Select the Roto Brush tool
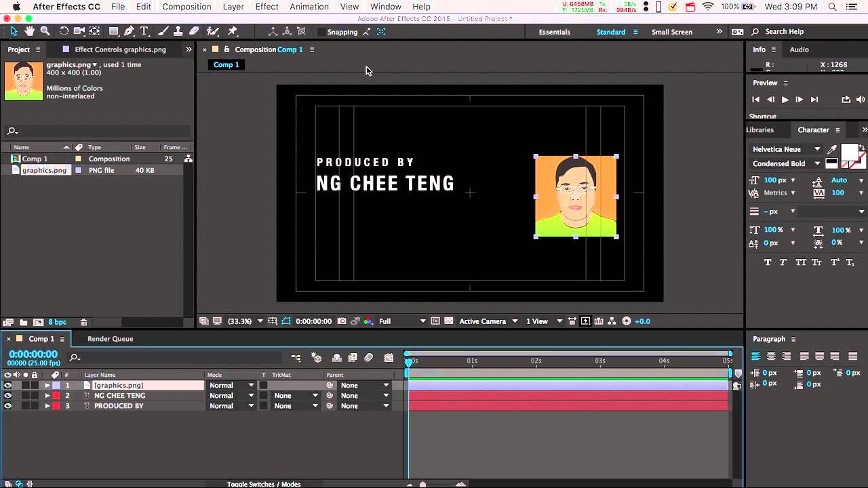868x488 pixels. (212, 31)
